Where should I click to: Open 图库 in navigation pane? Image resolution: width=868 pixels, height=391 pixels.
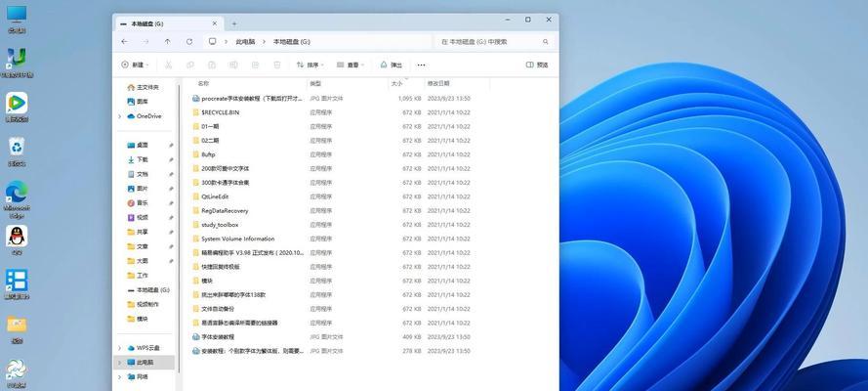pyautogui.click(x=138, y=102)
